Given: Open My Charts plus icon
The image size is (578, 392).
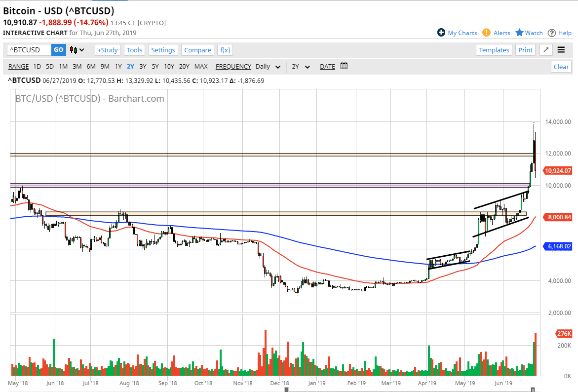Looking at the screenshot, I should [441, 33].
